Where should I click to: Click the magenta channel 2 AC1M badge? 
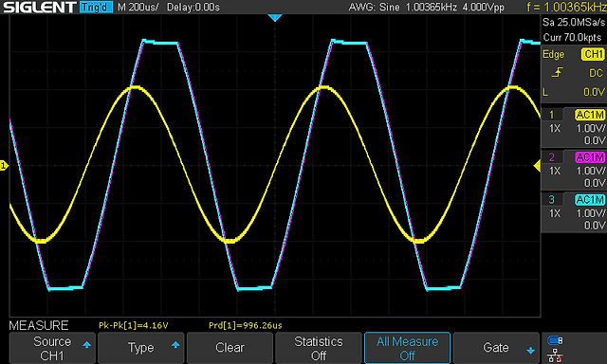590,157
